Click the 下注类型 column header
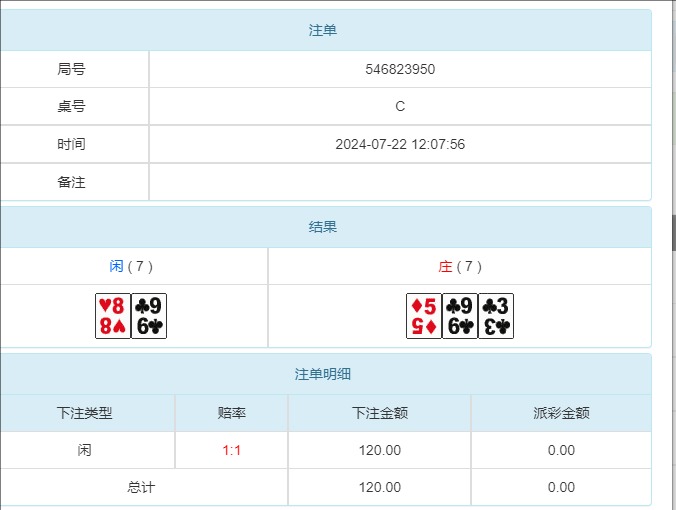This screenshot has width=676, height=510. click(x=85, y=413)
